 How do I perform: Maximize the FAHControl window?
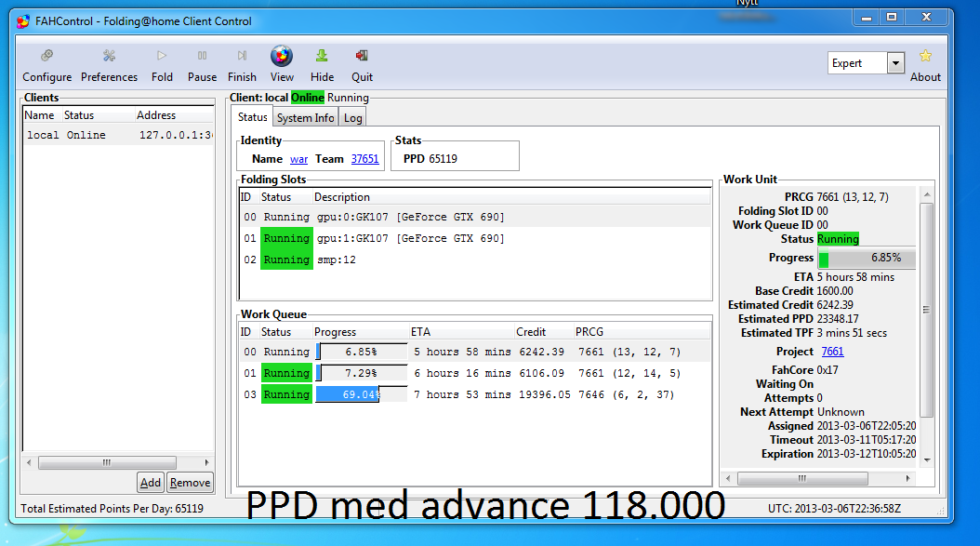tap(892, 18)
